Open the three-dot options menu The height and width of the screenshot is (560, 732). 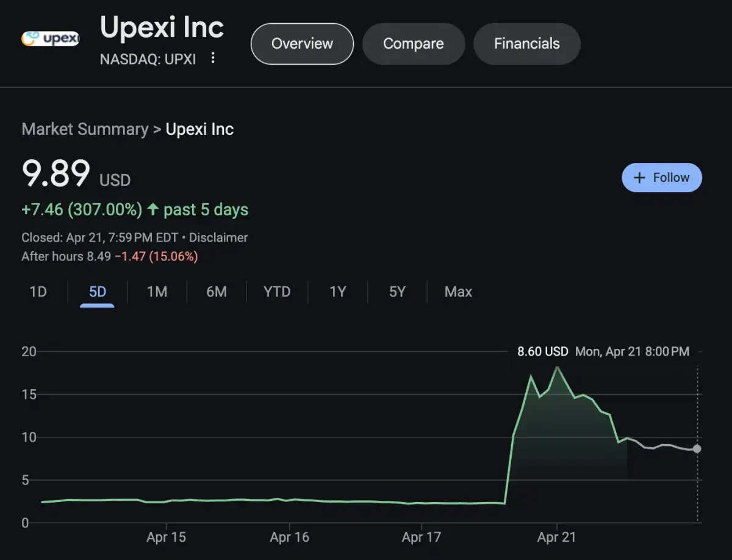pyautogui.click(x=212, y=58)
